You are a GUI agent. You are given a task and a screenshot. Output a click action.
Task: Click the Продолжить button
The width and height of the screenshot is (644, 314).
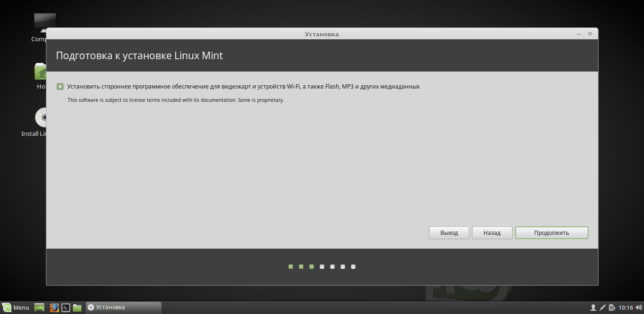click(552, 233)
